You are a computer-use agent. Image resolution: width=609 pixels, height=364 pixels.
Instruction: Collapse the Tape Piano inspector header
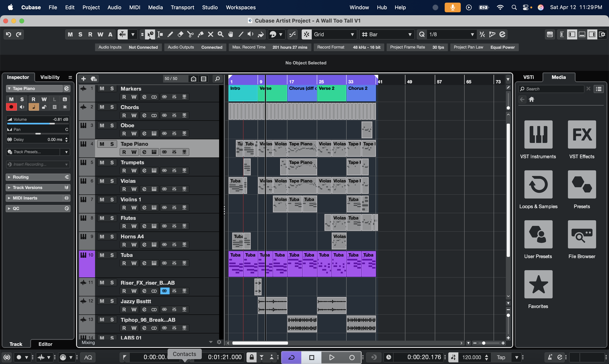pos(9,89)
